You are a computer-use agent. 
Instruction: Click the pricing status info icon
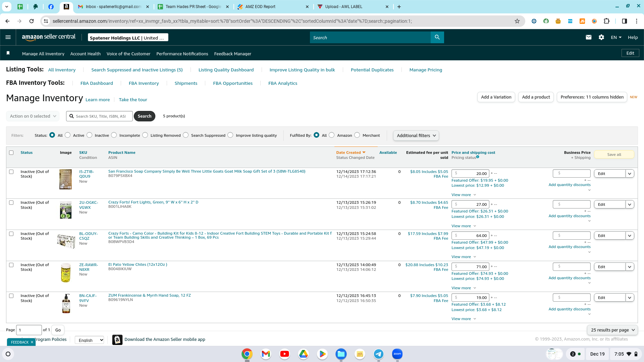pos(478,157)
